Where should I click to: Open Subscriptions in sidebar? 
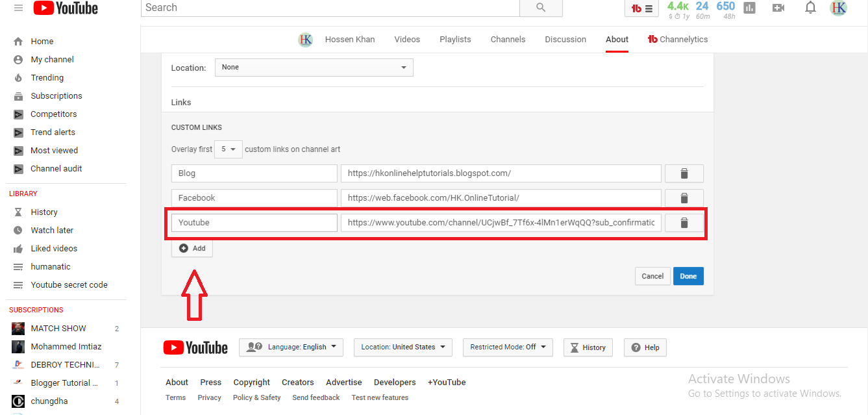click(56, 95)
